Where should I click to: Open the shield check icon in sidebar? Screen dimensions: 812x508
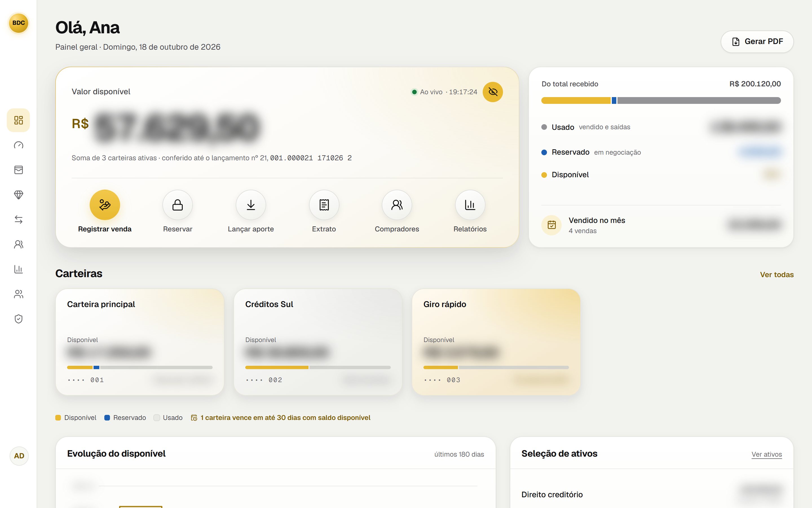coord(18,319)
